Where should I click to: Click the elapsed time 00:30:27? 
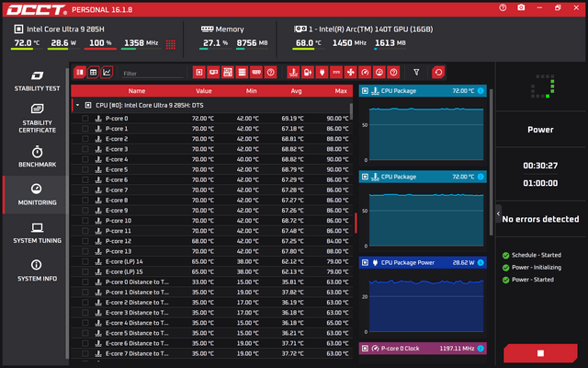[540, 166]
